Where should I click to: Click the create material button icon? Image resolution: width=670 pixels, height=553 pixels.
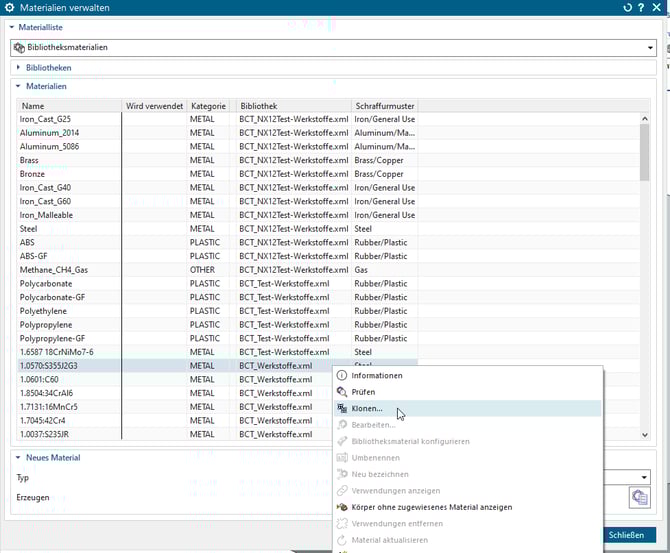(638, 497)
